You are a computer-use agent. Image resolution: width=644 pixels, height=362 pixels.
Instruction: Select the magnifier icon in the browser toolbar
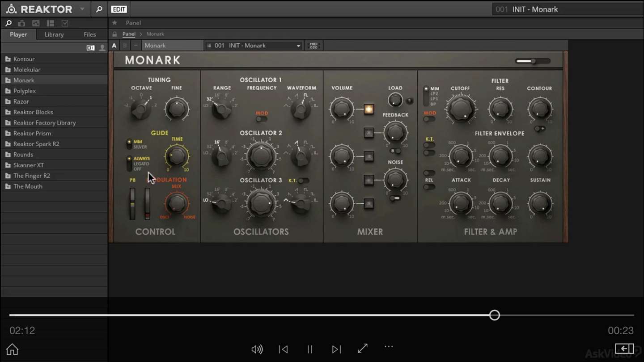(8, 23)
